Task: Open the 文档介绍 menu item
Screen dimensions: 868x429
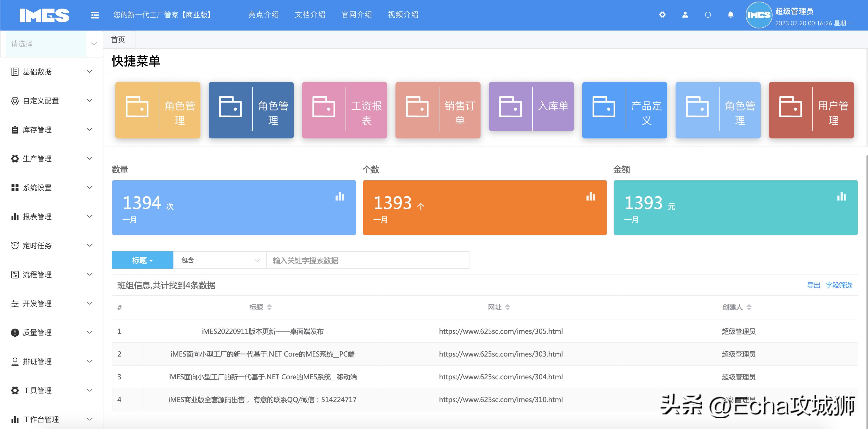Action: [x=310, y=15]
